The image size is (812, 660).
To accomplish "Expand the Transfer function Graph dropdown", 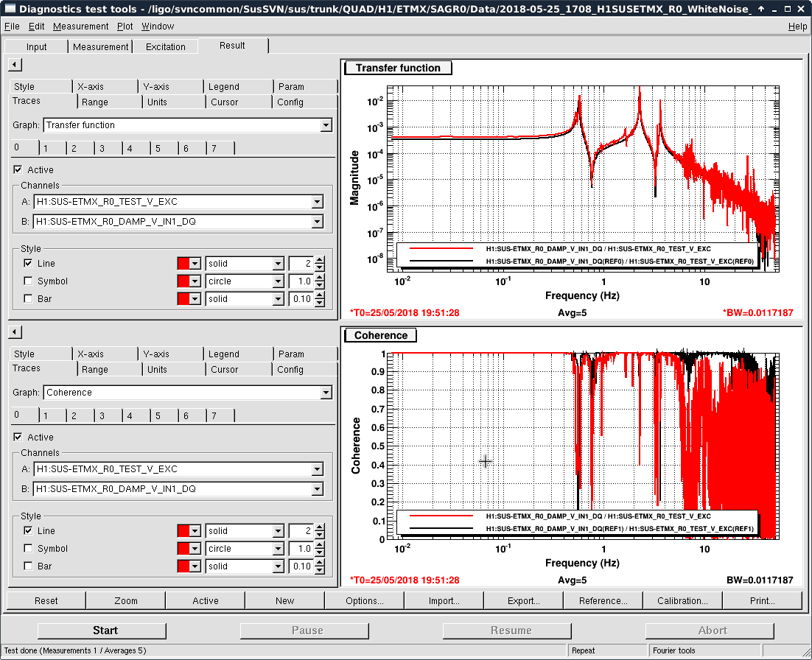I will tap(326, 125).
